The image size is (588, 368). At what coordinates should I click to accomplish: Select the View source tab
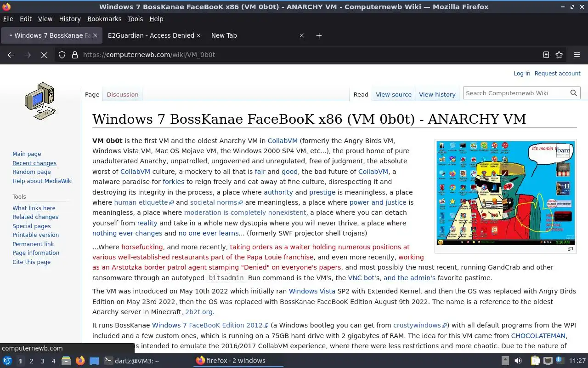pyautogui.click(x=394, y=94)
